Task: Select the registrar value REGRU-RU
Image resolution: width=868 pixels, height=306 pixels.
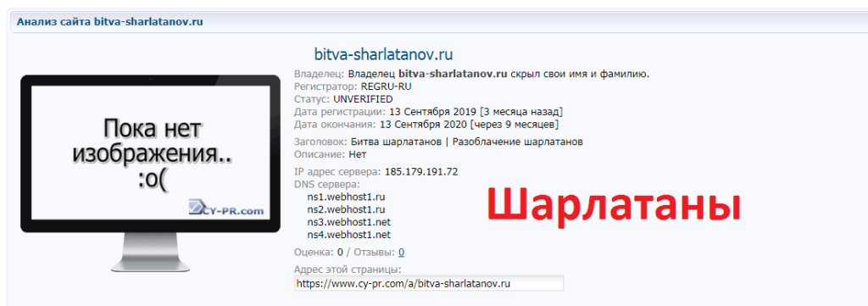Action: coord(387,86)
